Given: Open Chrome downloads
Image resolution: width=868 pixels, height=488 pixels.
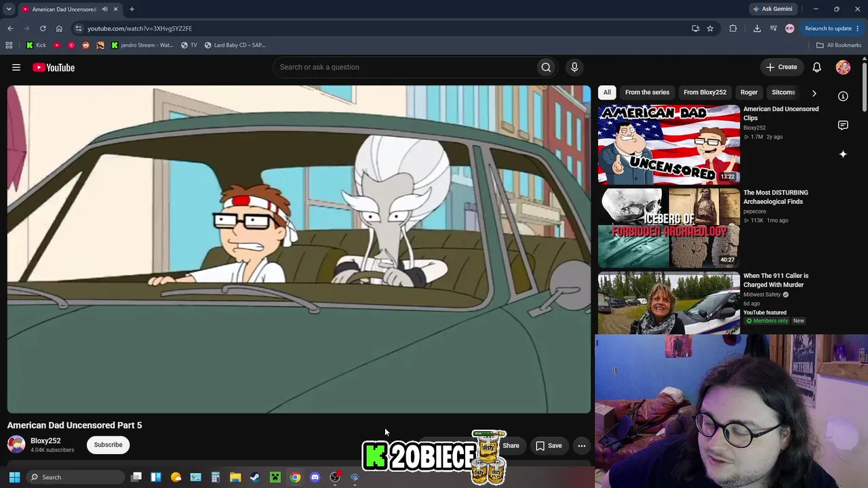Looking at the screenshot, I should (x=757, y=28).
